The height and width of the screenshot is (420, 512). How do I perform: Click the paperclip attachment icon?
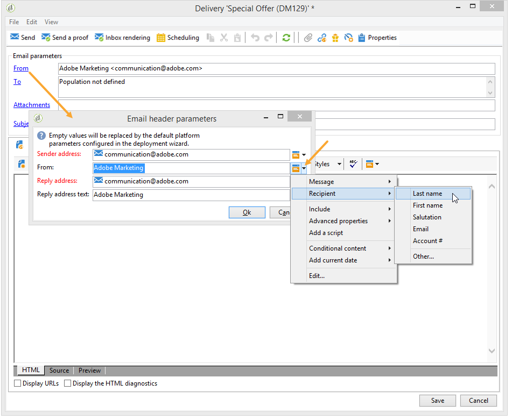(x=308, y=37)
